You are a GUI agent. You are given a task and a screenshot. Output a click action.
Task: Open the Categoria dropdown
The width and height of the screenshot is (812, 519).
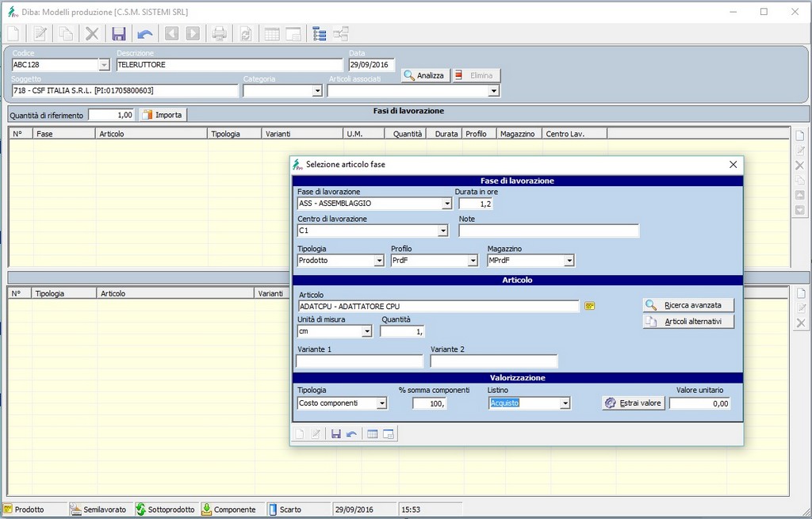(x=317, y=90)
